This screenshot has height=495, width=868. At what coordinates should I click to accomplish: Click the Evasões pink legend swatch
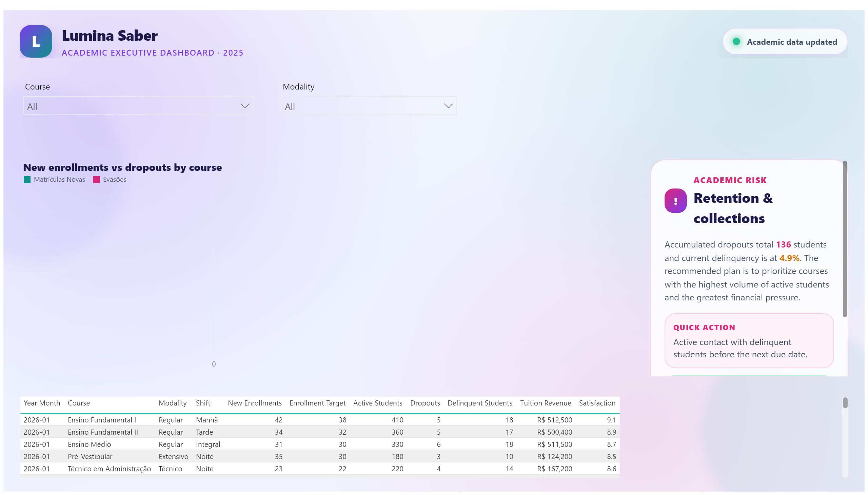(96, 179)
